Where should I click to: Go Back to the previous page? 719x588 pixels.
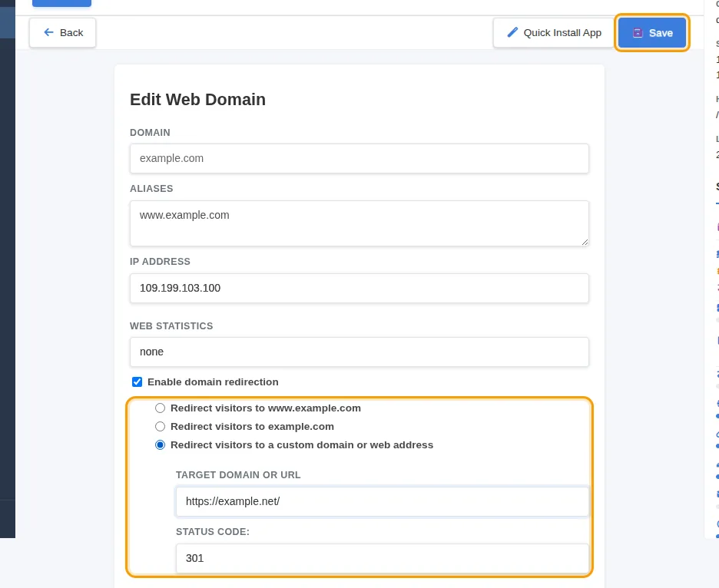click(x=63, y=32)
